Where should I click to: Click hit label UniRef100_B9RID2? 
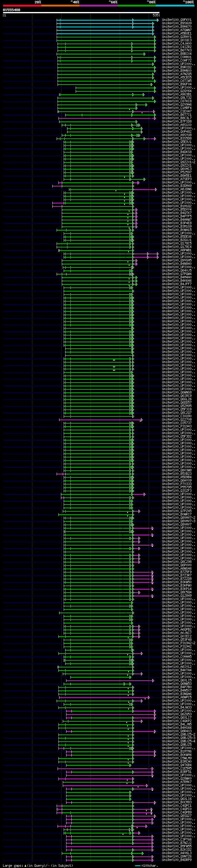click(x=176, y=67)
